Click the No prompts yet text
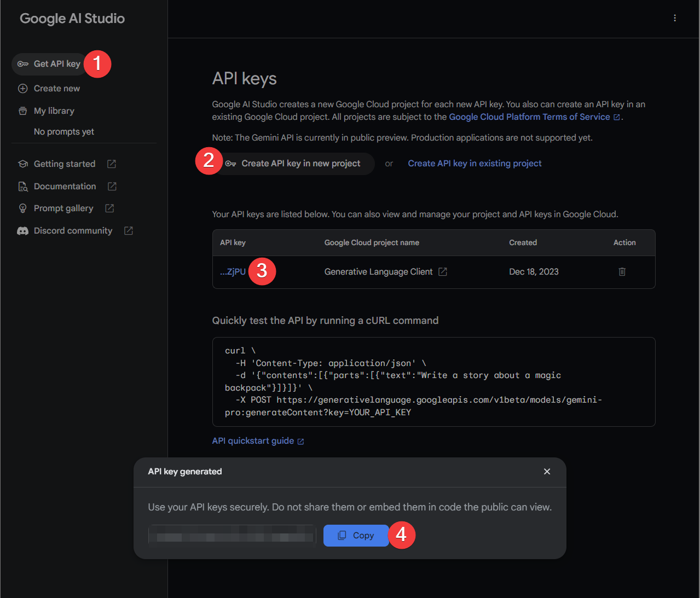700x598 pixels. point(64,132)
